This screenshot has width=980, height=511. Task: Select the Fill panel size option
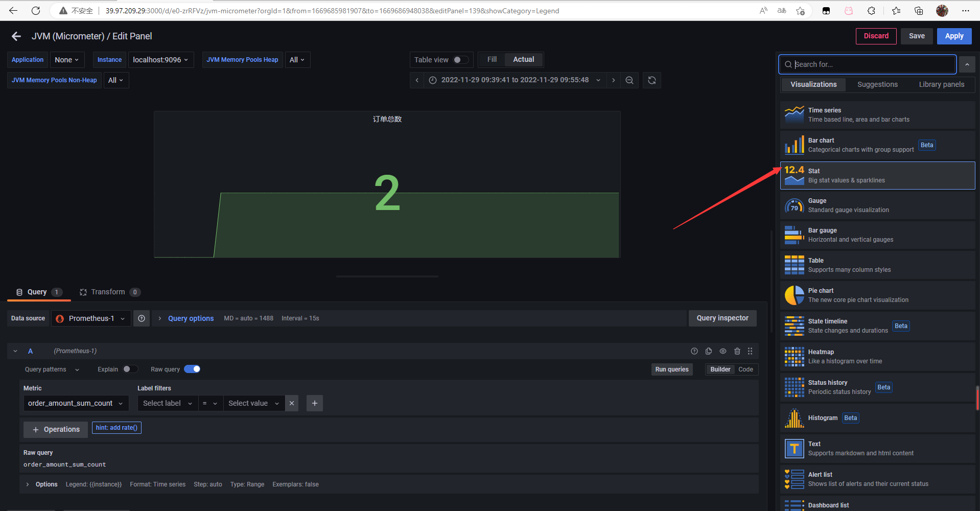[492, 60]
